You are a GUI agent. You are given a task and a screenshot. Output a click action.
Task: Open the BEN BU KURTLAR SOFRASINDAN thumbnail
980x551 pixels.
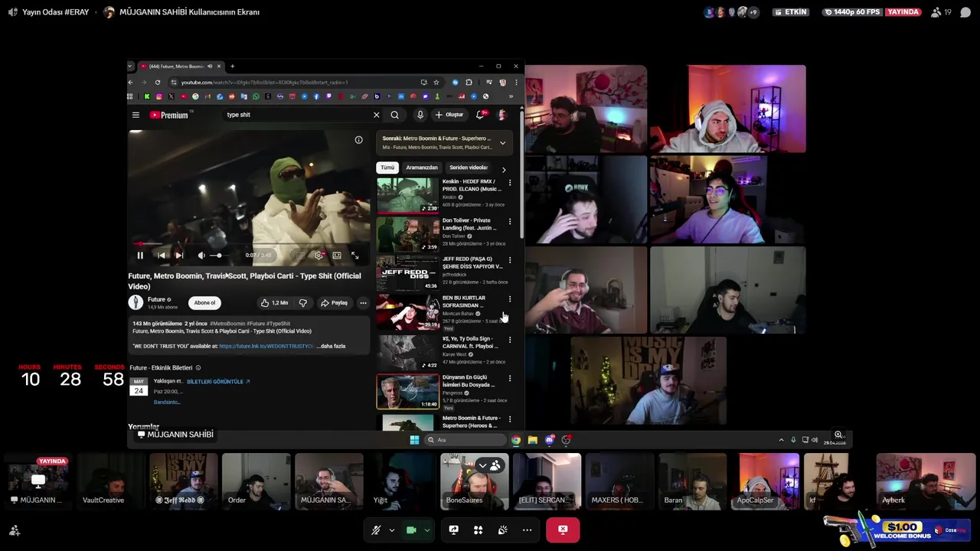[x=407, y=312]
